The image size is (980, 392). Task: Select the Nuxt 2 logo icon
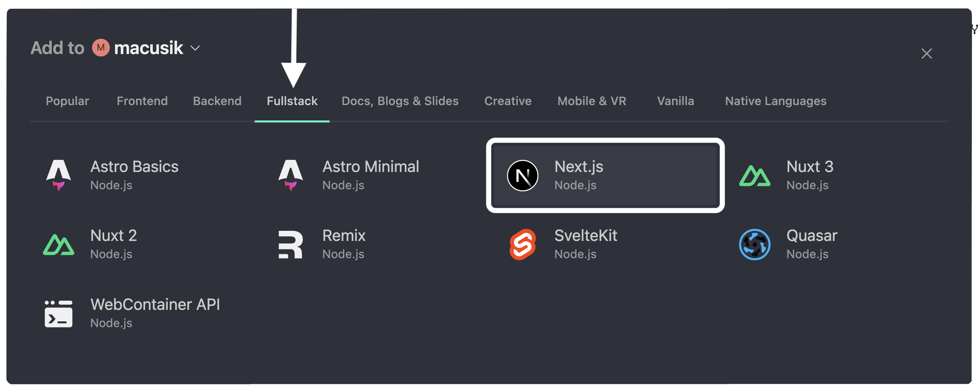(x=59, y=244)
